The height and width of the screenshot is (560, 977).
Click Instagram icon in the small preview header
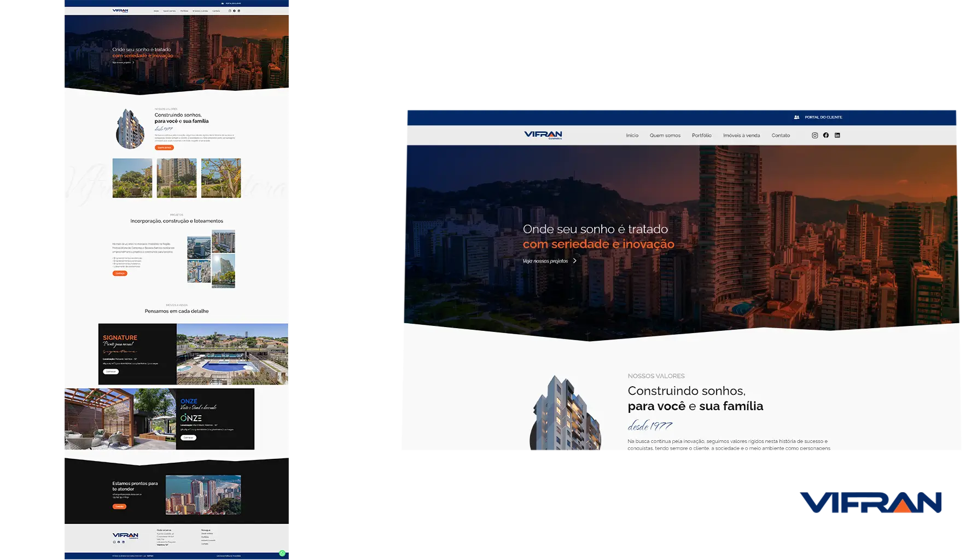(230, 11)
